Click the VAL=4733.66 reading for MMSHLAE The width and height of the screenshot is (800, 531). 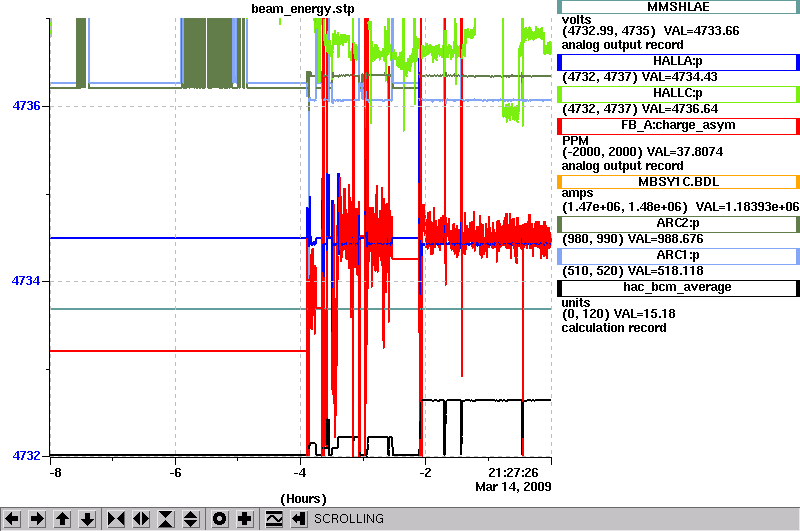coord(701,31)
